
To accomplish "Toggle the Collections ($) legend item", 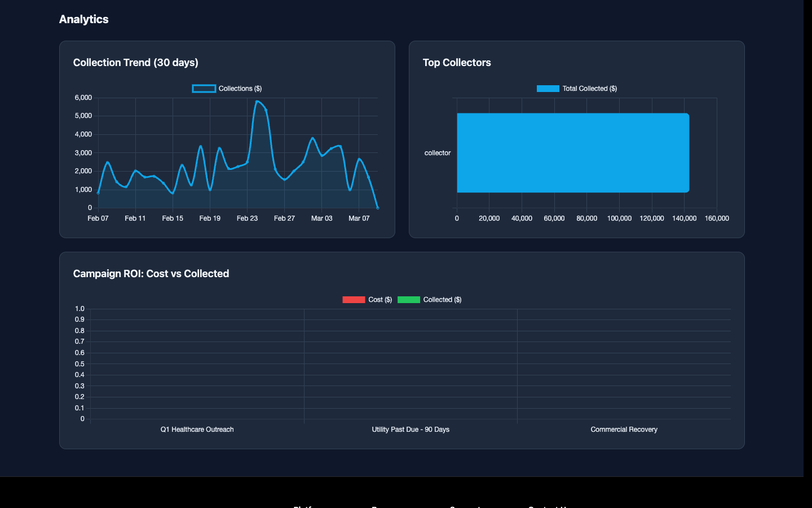I will tap(227, 89).
